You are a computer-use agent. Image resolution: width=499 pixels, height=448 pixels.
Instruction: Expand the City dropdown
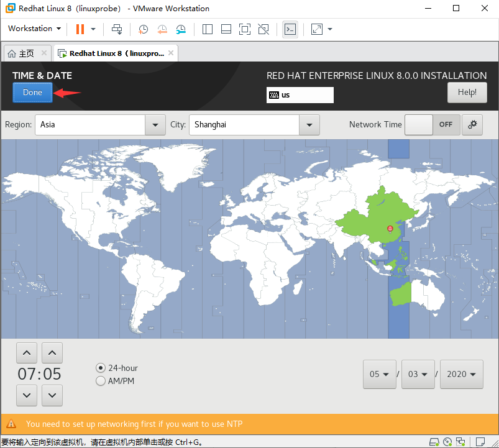[x=309, y=125]
